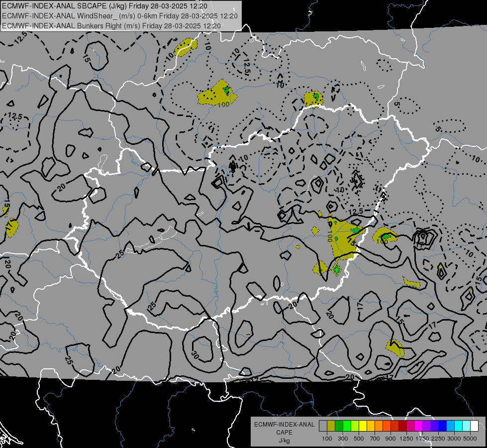Click the Bunkers Right (m/s) title line
The image size is (487, 448).
click(111, 26)
